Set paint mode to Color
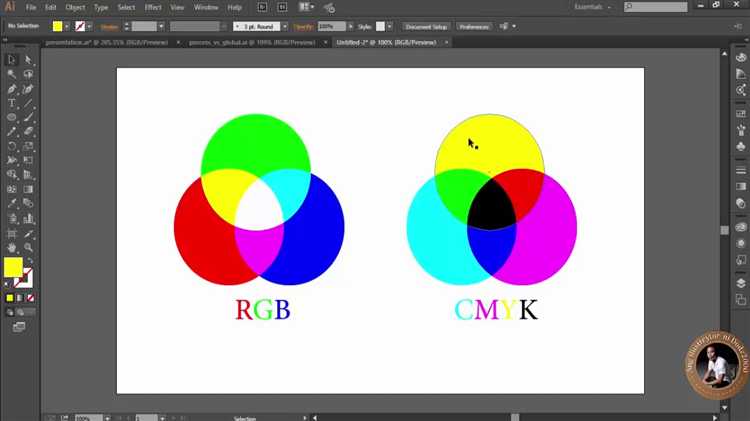The image size is (750, 421). click(10, 298)
